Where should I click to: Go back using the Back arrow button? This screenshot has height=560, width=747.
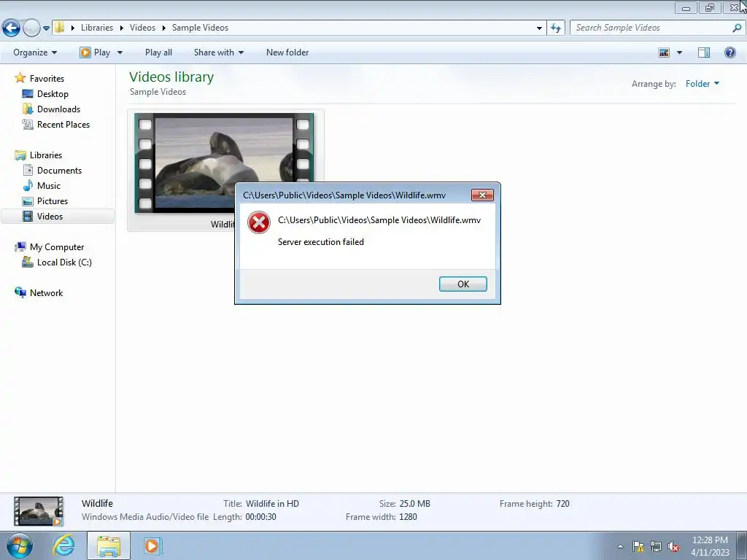[11, 28]
